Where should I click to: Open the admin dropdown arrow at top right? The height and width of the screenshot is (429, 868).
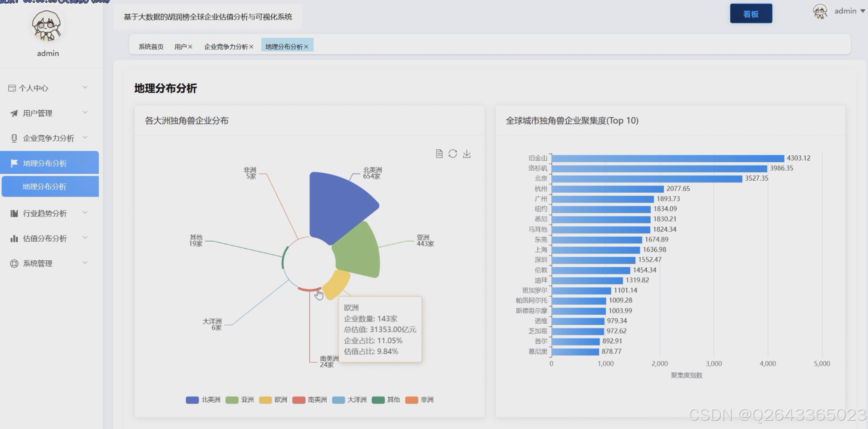coord(862,11)
